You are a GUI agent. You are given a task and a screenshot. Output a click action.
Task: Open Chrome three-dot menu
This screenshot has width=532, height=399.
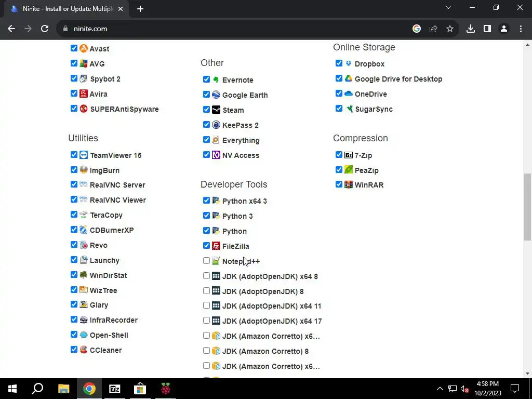(521, 29)
